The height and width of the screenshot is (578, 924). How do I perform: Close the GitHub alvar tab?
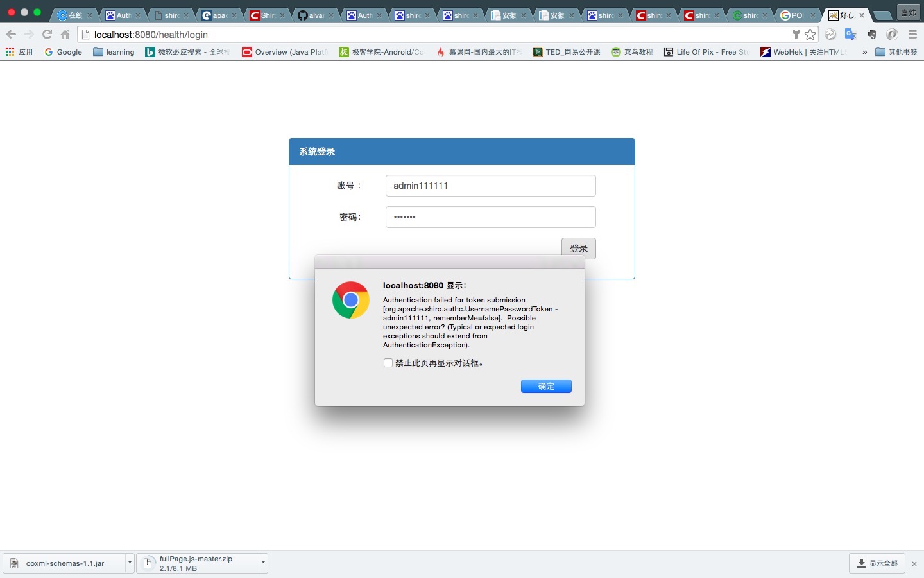click(330, 15)
